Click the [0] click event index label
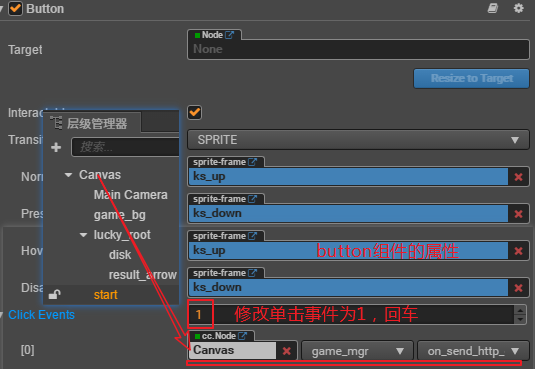Screen dimensions: 535x369 coord(28,350)
